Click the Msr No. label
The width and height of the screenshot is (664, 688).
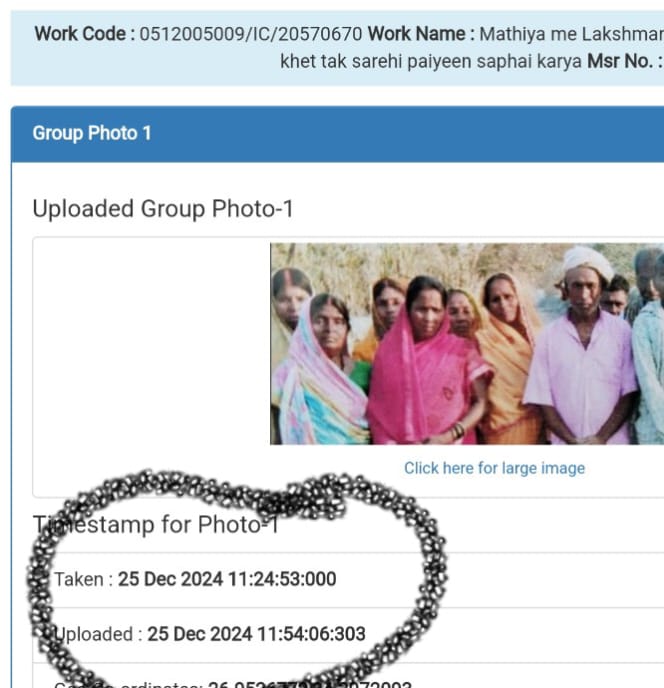(x=625, y=61)
